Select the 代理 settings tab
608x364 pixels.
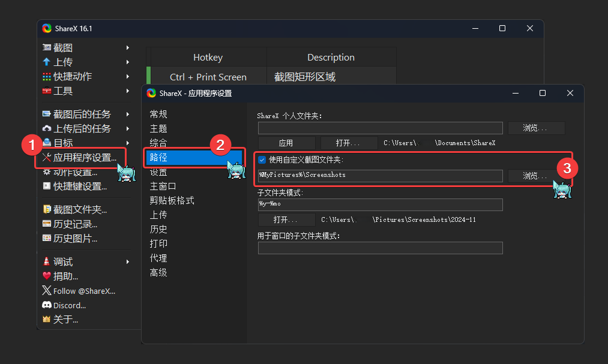click(158, 258)
